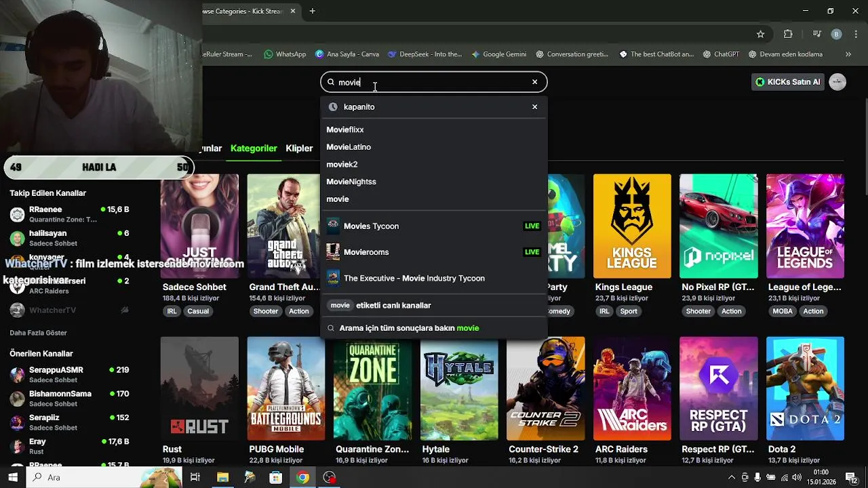Image resolution: width=868 pixels, height=488 pixels.
Task: Open a new browser tab
Action: pyautogui.click(x=312, y=11)
